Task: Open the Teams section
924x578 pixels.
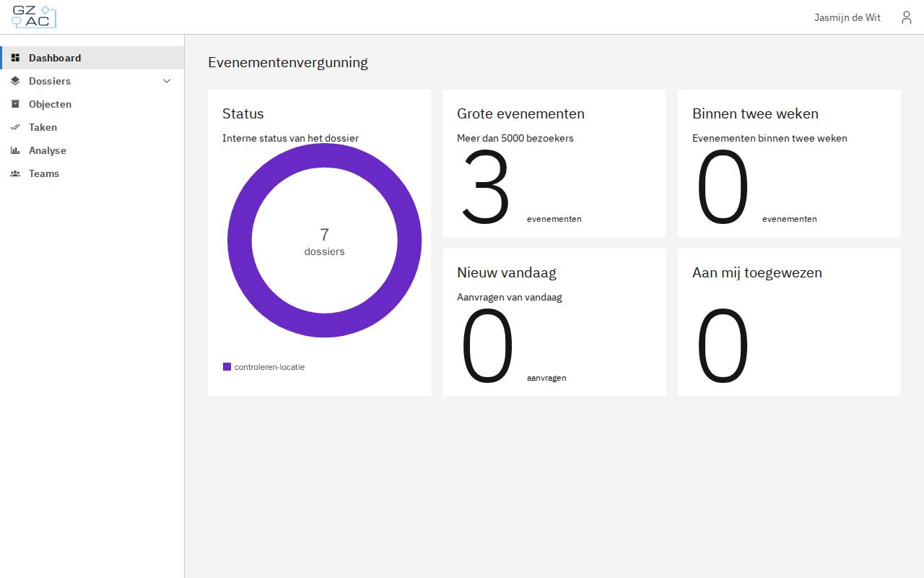Action: pos(92,173)
